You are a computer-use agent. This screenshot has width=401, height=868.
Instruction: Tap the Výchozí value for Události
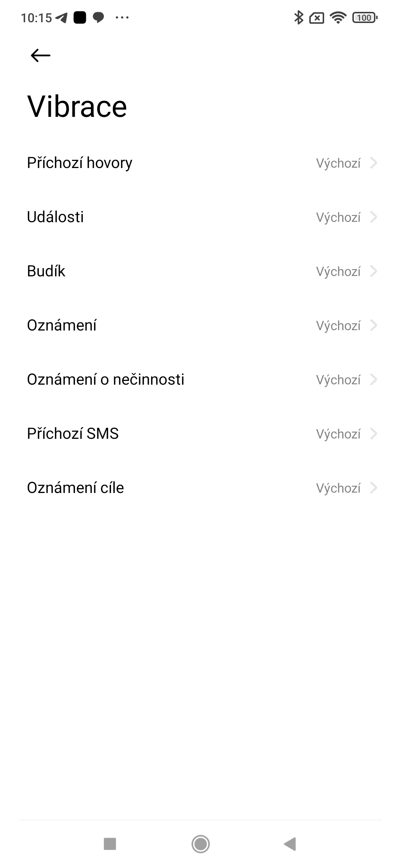pos(338,217)
